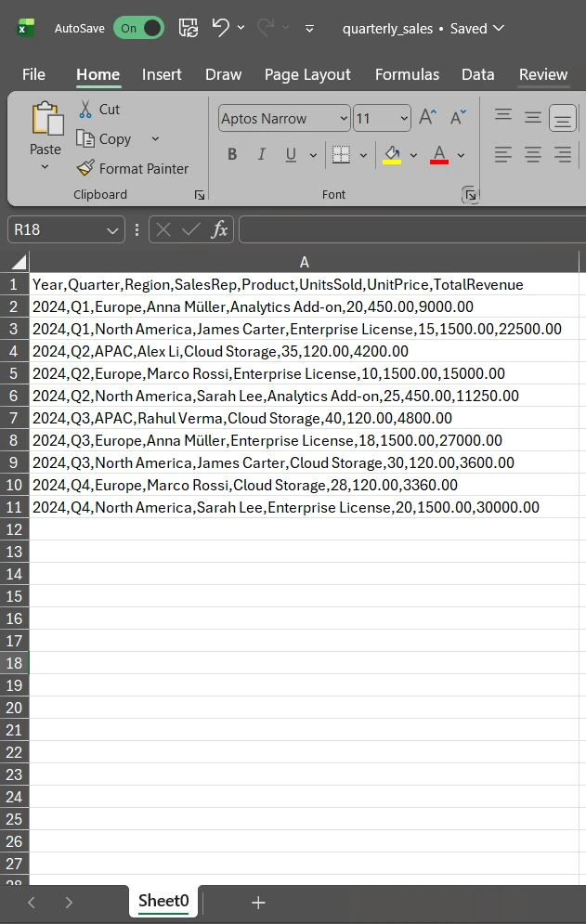Expand the font size dropdown
Screen dimensions: 586x924
404,118
